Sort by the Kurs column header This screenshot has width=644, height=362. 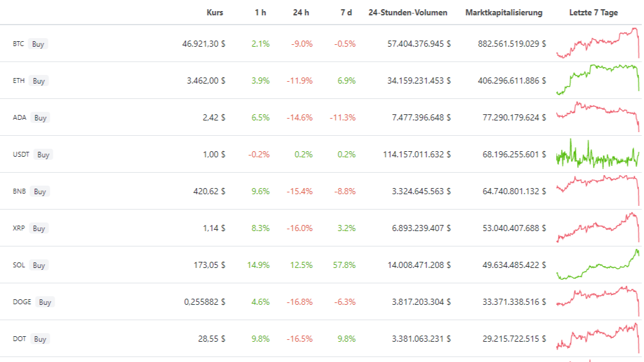point(215,13)
